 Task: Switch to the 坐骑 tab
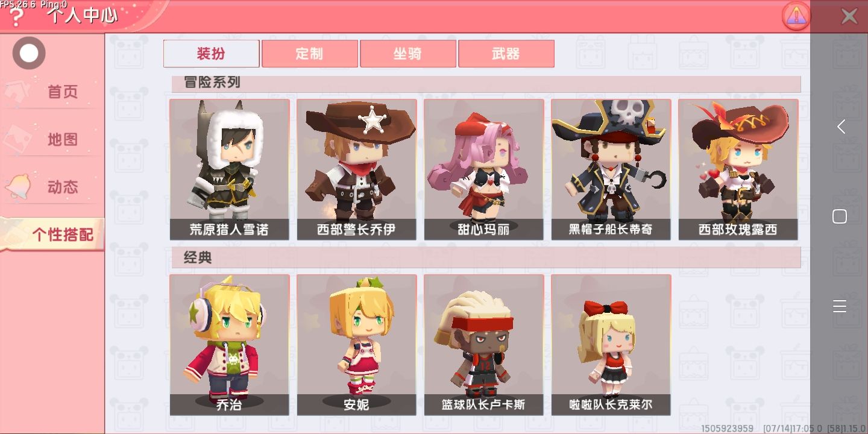click(408, 54)
